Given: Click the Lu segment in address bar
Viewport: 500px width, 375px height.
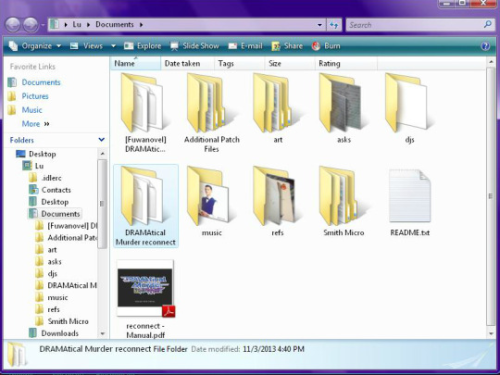Looking at the screenshot, I should click(x=77, y=25).
